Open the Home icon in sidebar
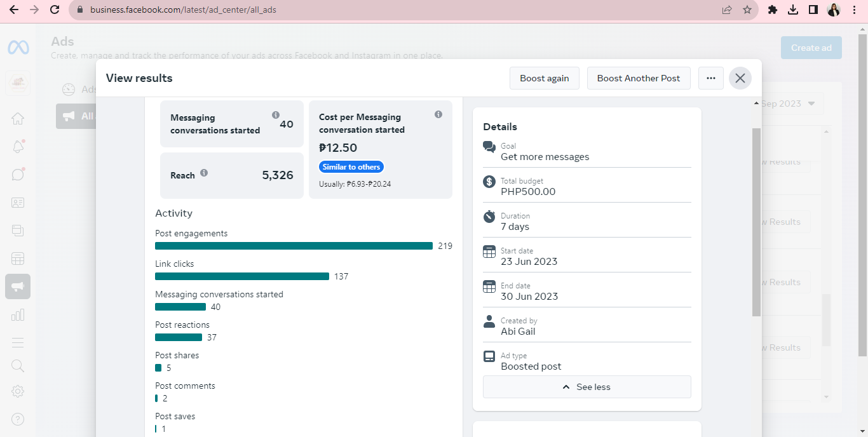The height and width of the screenshot is (437, 868). (18, 119)
